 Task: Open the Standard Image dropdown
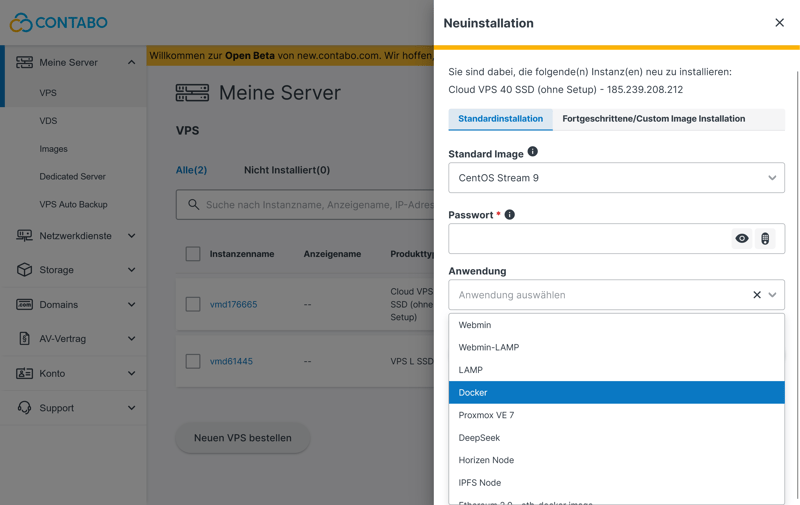pos(616,178)
